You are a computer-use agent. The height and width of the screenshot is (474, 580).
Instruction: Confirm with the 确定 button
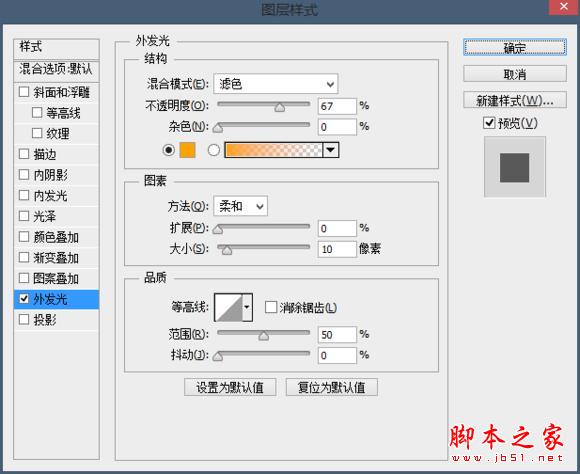click(515, 48)
